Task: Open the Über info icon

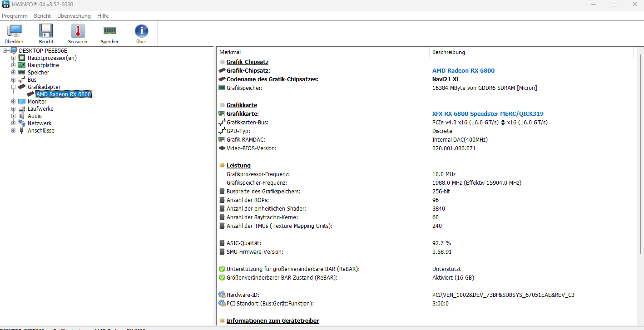Action: pos(141,31)
